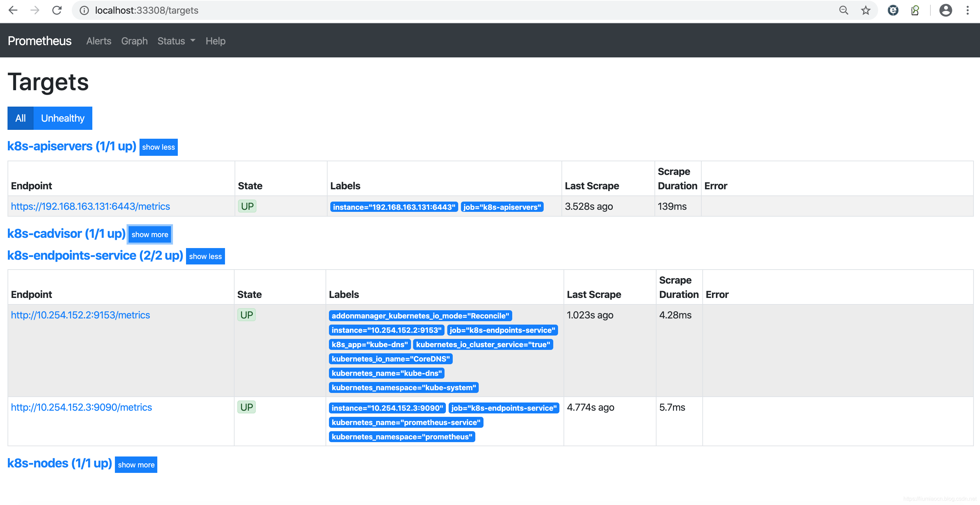980x505 pixels.
Task: Expand k8s-cadvisor with show more
Action: click(x=149, y=235)
